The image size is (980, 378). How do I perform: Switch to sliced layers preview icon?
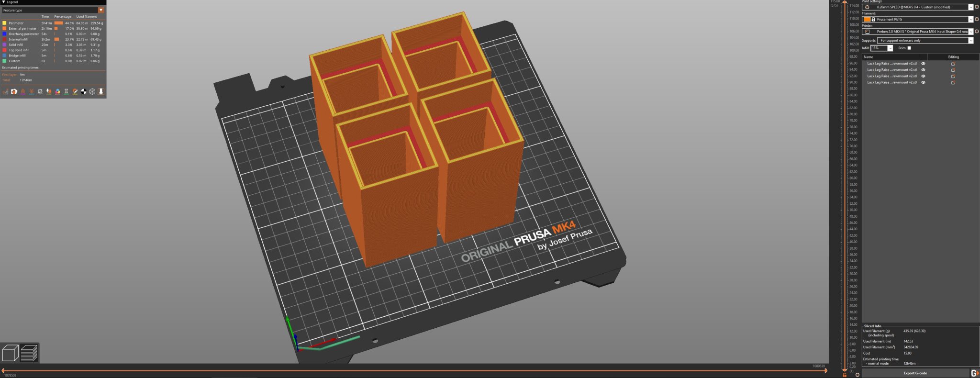tap(29, 353)
